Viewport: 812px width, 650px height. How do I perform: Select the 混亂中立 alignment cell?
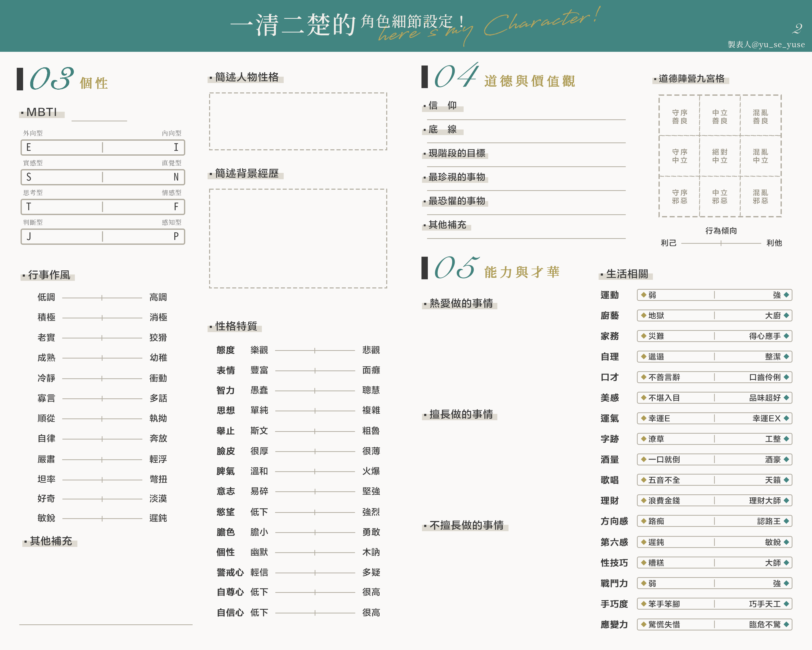pyautogui.click(x=760, y=156)
